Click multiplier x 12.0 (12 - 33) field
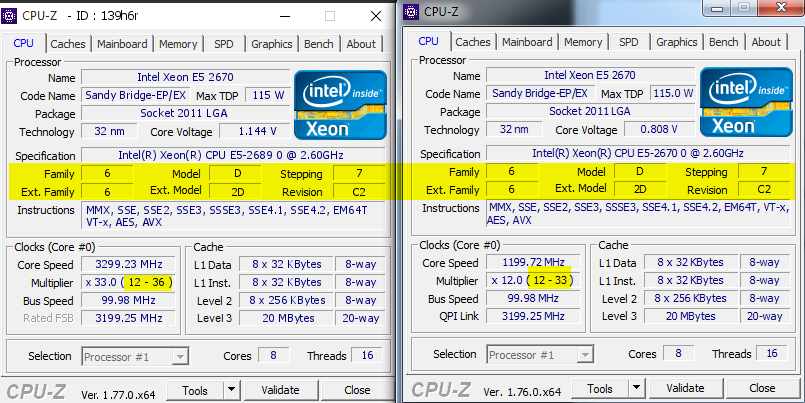 point(533,281)
